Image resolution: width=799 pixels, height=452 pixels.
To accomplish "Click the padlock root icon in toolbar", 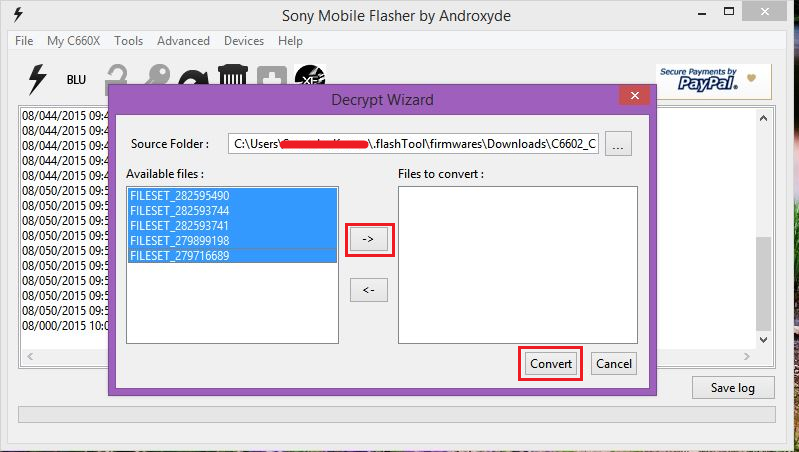I will [117, 75].
